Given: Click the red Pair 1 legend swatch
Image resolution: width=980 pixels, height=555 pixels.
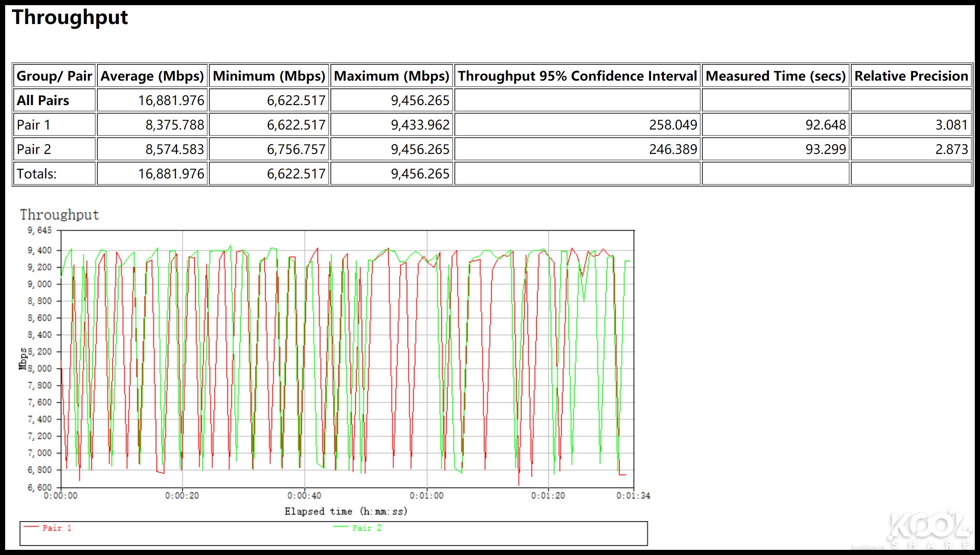Looking at the screenshot, I should (31, 527).
